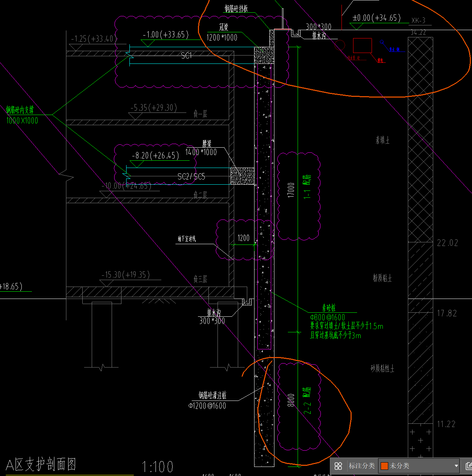This screenshot has height=476, width=472.
Task: Select the 负一层 floor label
Action: (x=200, y=114)
